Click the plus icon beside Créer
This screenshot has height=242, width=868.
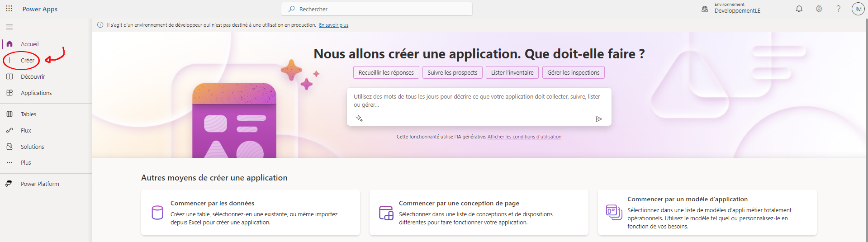(x=9, y=60)
